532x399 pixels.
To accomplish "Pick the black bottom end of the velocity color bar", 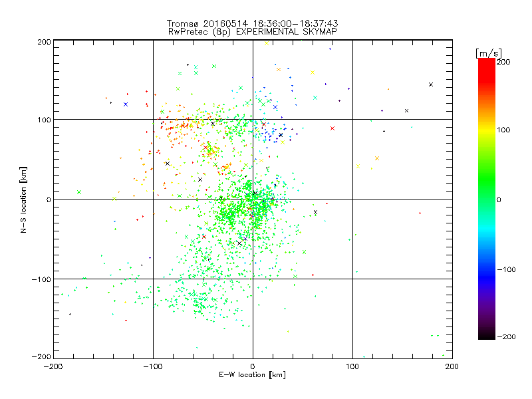I will point(487,335).
